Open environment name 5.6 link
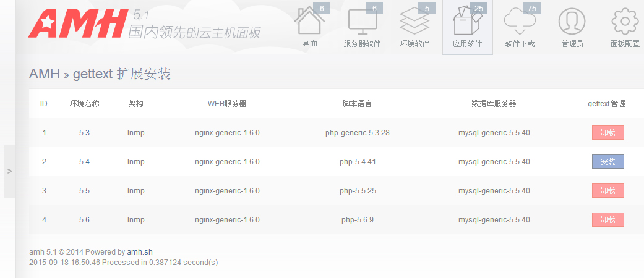 point(84,220)
